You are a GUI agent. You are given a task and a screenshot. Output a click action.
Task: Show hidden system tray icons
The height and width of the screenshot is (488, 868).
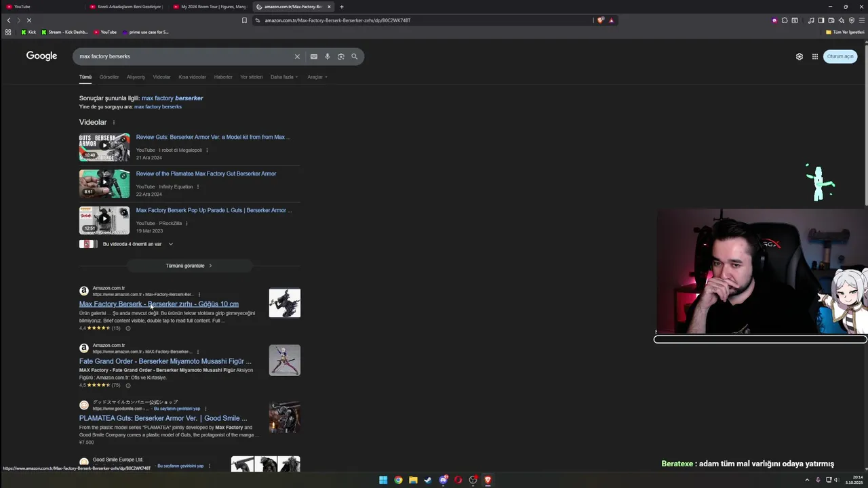coord(807,480)
